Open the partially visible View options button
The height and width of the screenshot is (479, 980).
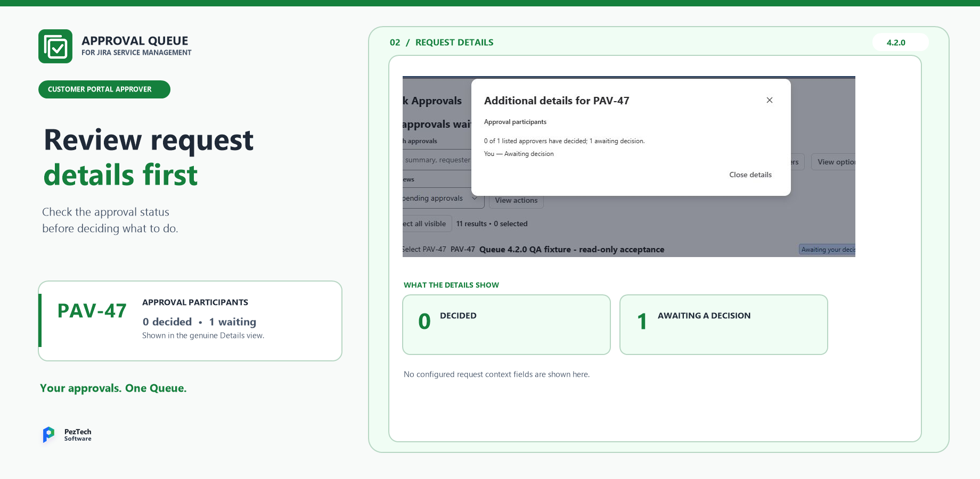tap(834, 162)
